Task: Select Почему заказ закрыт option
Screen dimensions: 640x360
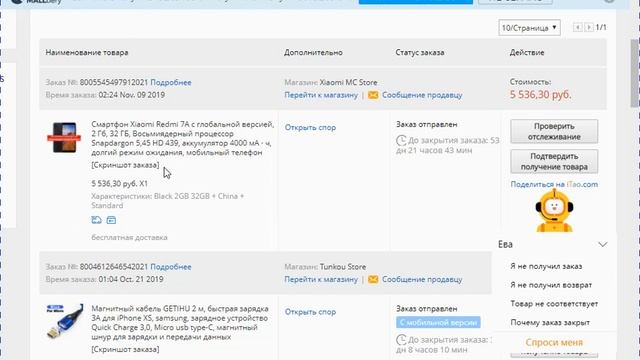Action: pos(550,323)
